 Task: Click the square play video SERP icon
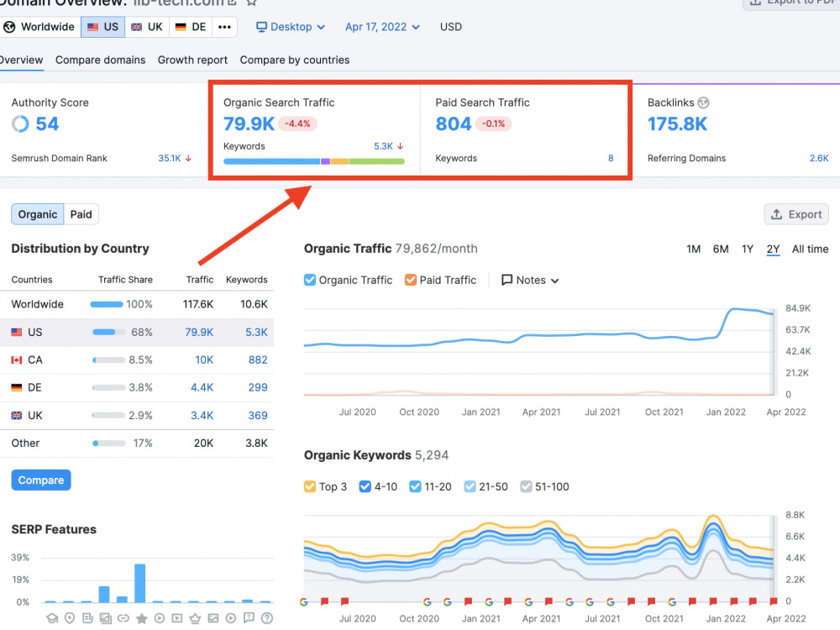point(176,618)
